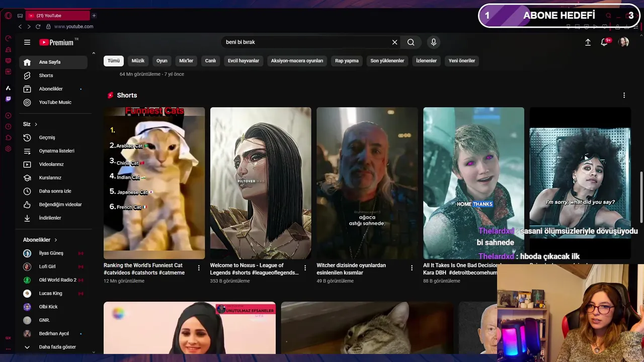Screen dimensions: 644x362
Task: Expand the Abonelikler subscriptions heading
Action: click(x=40, y=240)
